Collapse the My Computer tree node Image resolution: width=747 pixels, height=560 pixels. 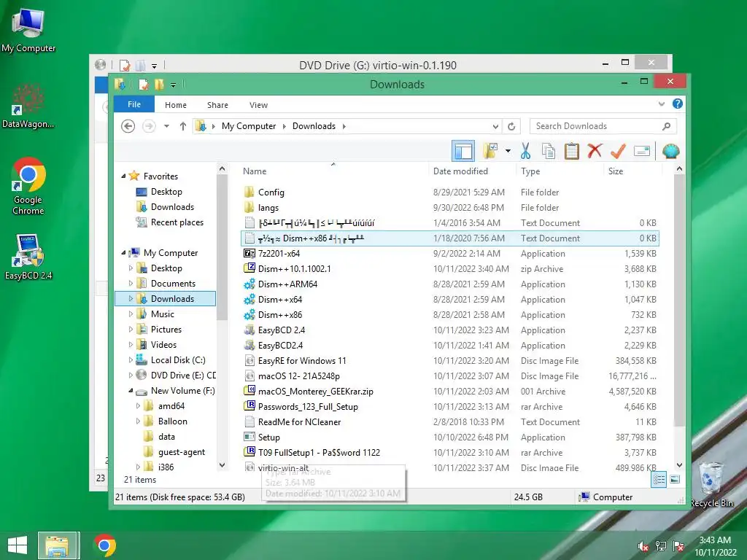pos(123,253)
